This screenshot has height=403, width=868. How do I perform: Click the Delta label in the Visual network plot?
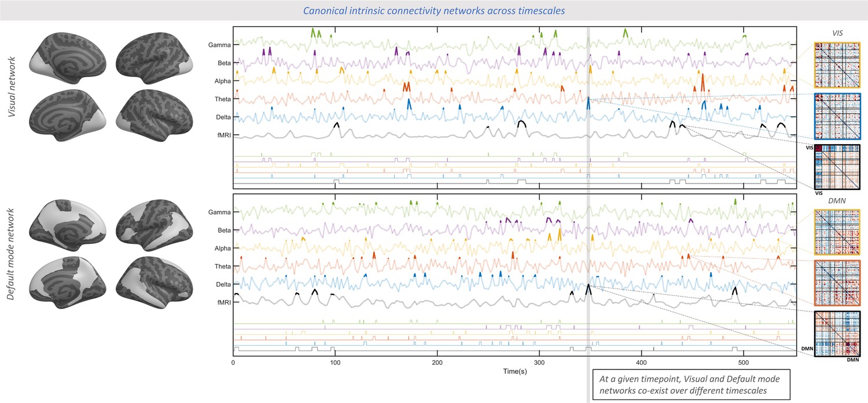pos(223,117)
